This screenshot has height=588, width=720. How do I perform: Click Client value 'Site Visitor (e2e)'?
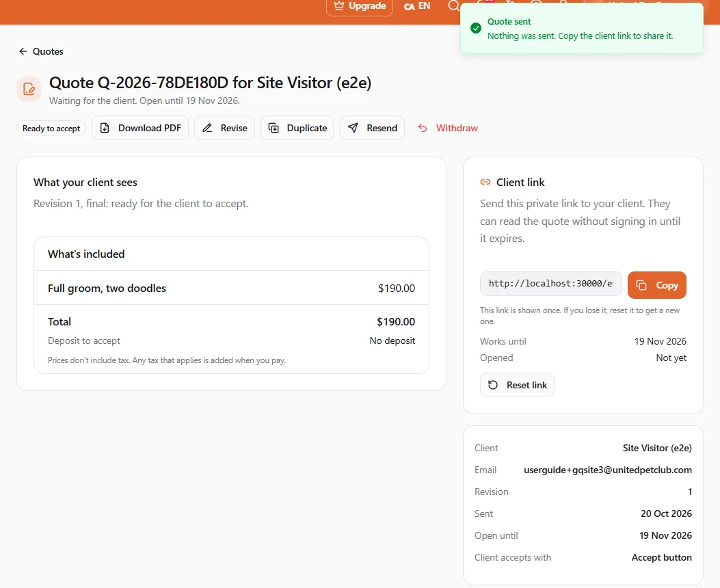657,448
